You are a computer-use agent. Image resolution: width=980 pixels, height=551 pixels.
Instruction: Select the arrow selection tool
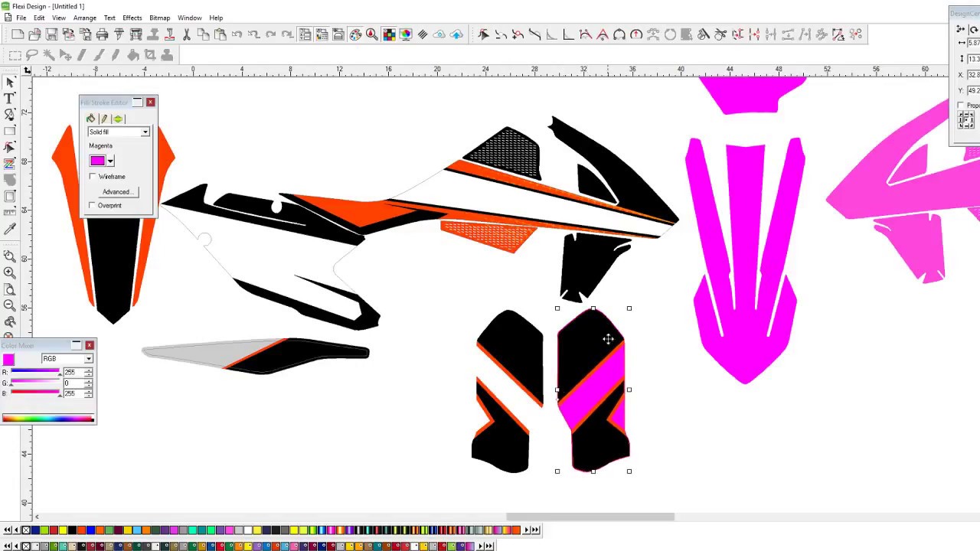(x=10, y=82)
